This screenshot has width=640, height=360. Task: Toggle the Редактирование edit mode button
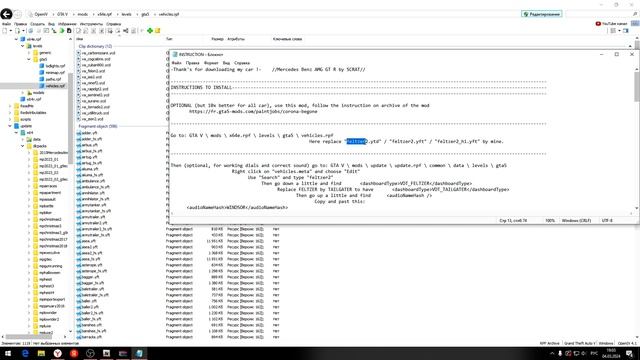tap(542, 14)
